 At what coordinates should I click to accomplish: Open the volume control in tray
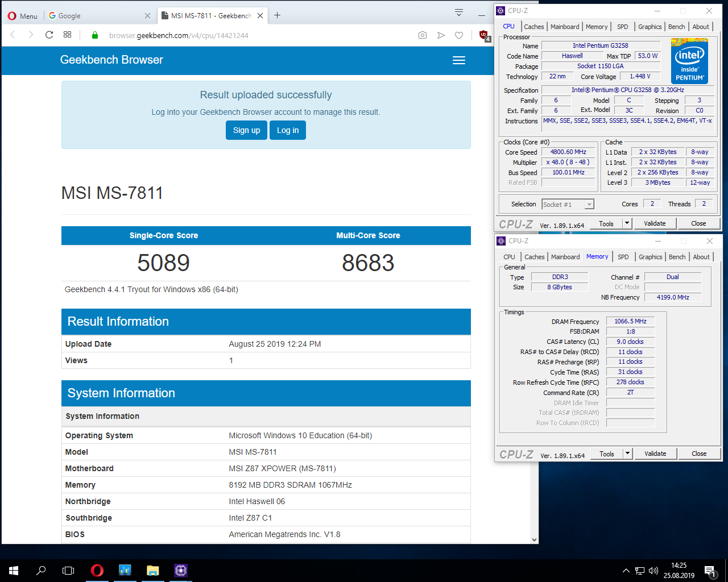pyautogui.click(x=653, y=571)
